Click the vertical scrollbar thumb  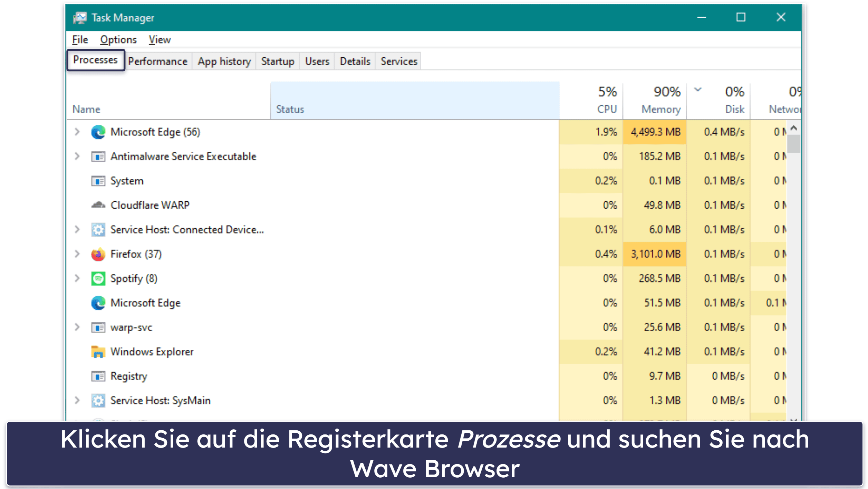pos(794,144)
